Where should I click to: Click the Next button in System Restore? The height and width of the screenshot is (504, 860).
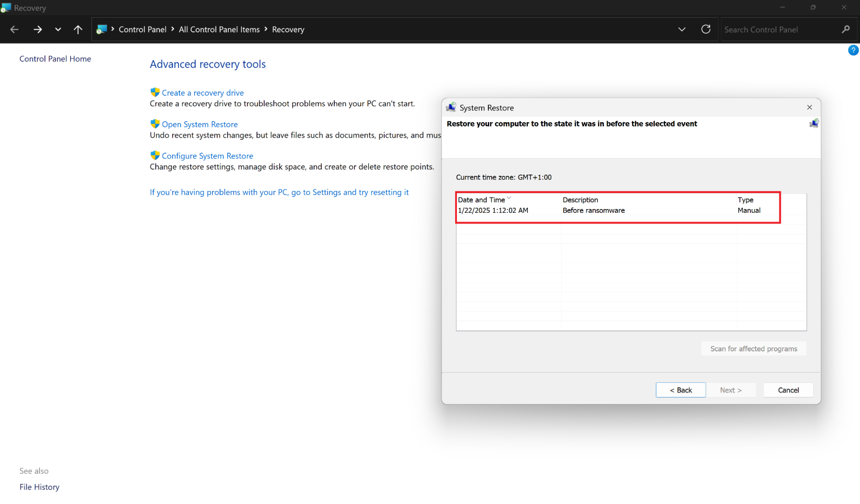point(731,390)
